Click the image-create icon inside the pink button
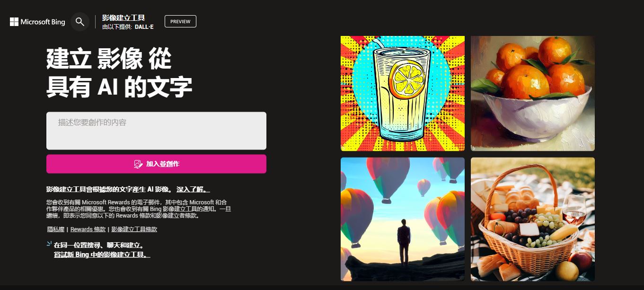This screenshot has height=290, width=644. [x=138, y=164]
